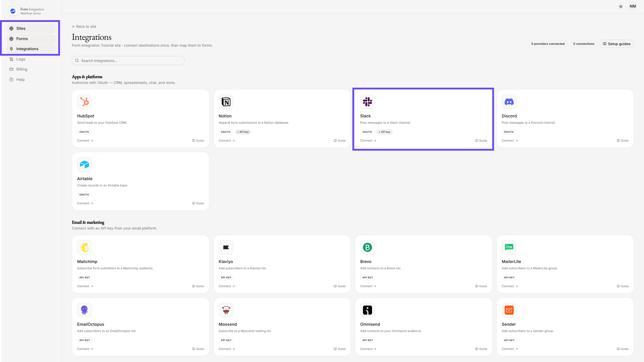Click the Brevo logo icon

pos(367,247)
